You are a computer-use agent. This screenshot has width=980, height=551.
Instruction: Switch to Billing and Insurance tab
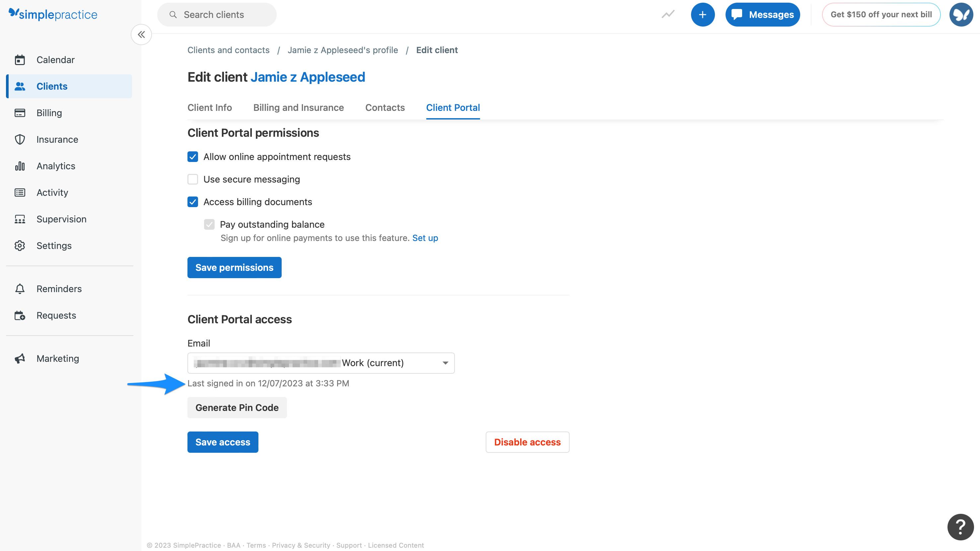pyautogui.click(x=299, y=108)
